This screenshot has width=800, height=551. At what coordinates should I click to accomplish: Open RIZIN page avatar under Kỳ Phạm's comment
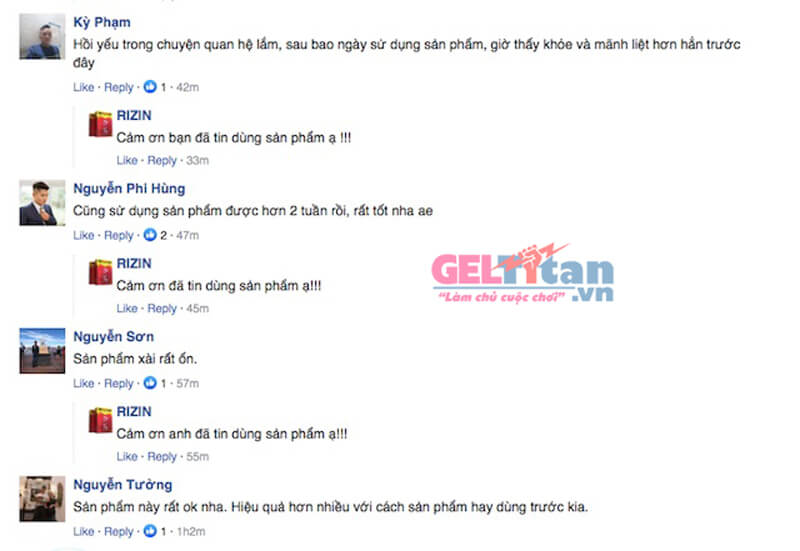[101, 124]
